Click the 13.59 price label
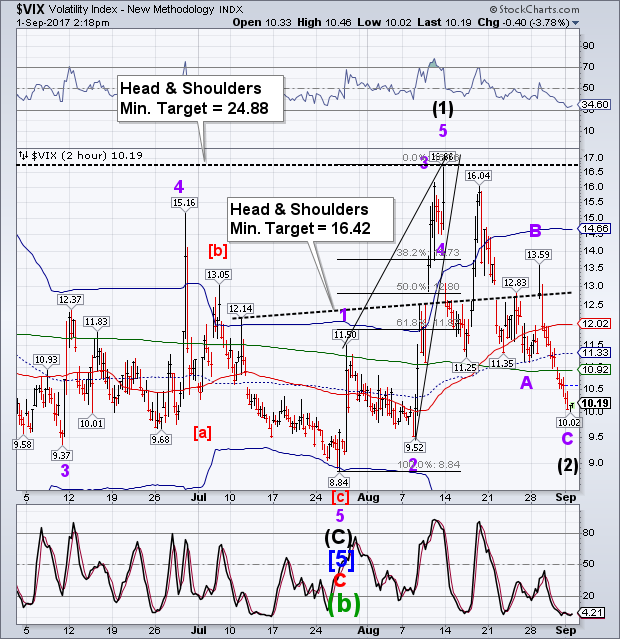Screen dimensions: 620x639 tap(538, 255)
